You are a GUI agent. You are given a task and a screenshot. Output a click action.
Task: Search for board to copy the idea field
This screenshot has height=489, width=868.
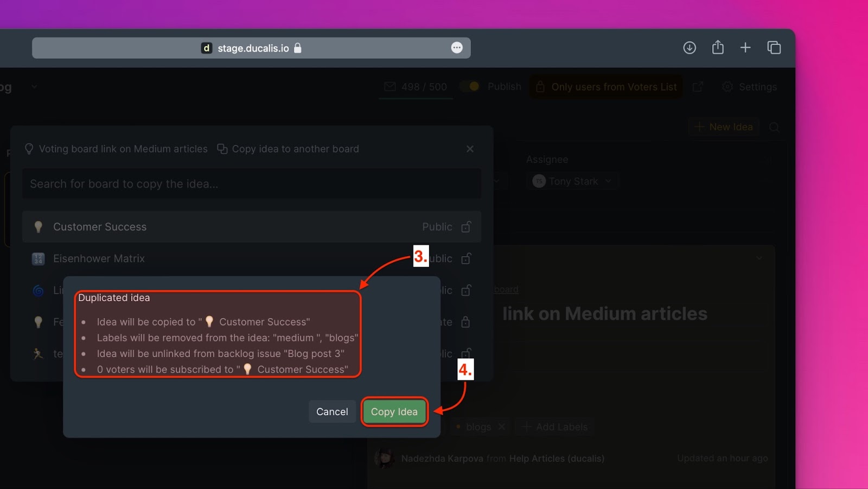252,184
